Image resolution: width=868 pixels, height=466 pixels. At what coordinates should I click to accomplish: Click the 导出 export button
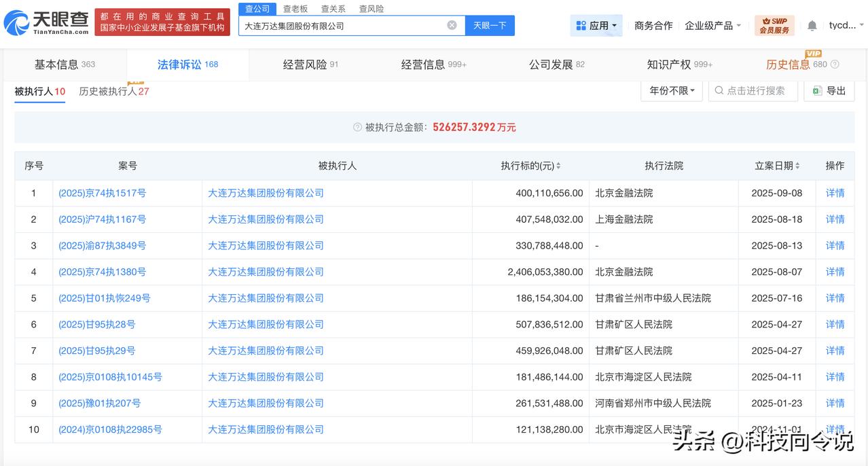tap(829, 90)
